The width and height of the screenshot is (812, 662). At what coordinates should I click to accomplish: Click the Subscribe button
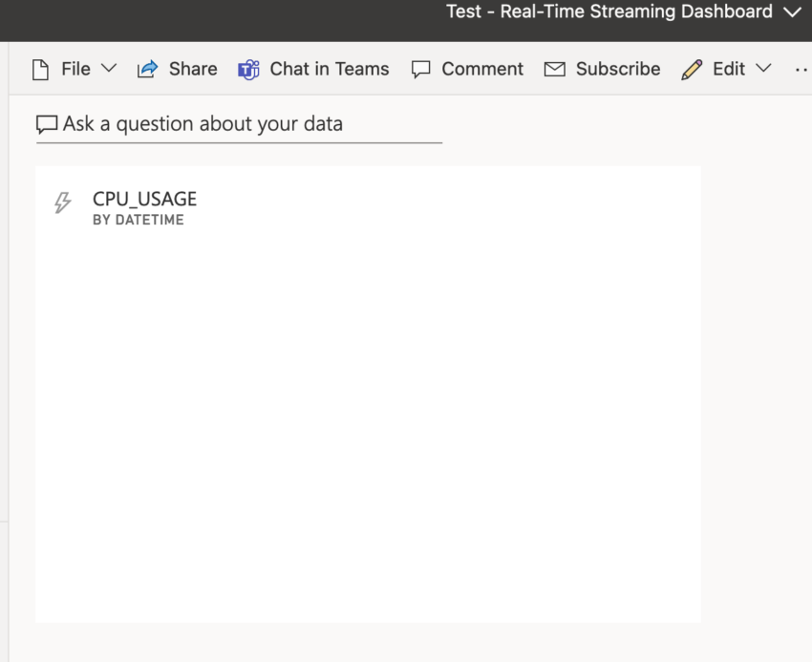617,69
